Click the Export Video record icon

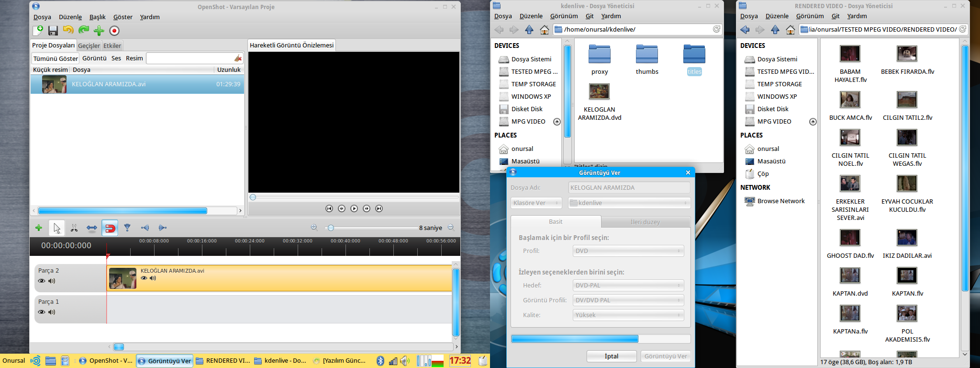tap(114, 31)
